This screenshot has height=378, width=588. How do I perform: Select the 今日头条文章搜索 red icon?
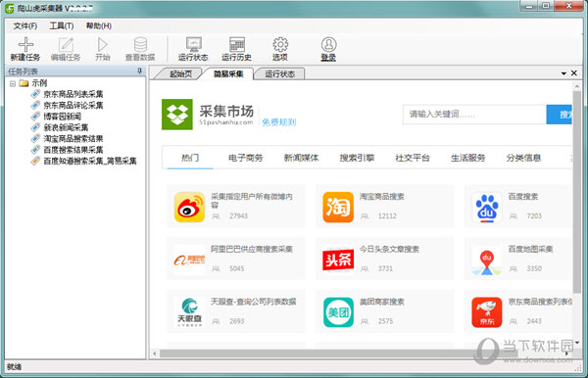tap(338, 260)
